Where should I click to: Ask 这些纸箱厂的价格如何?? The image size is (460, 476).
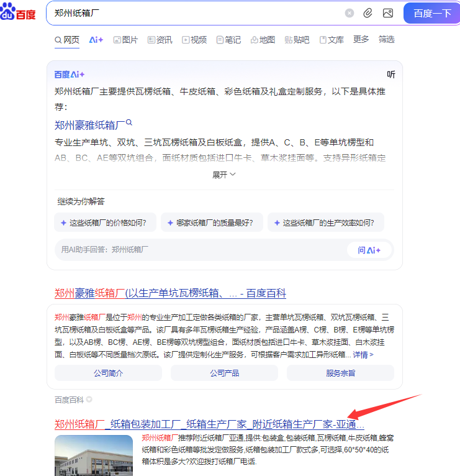coord(105,222)
